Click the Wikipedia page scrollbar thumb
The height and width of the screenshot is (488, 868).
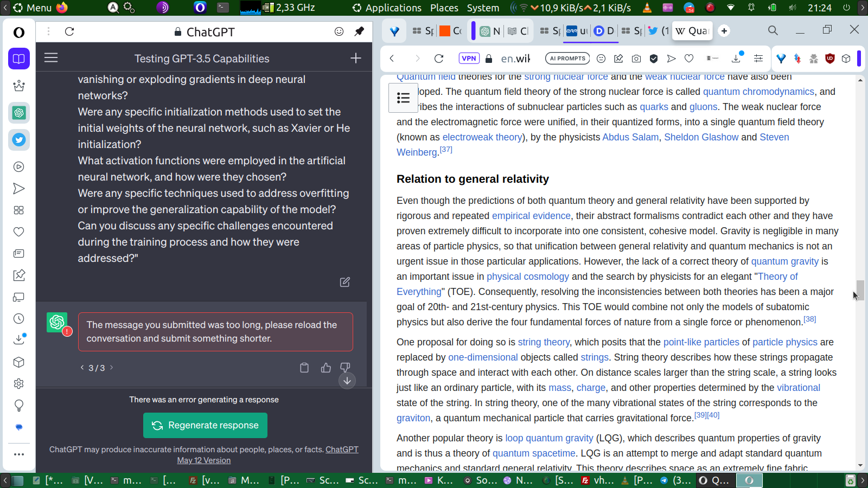(860, 291)
